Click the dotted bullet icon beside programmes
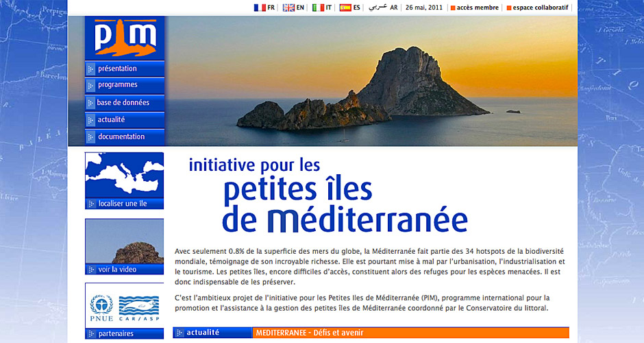This screenshot has width=644, height=343. 90,86
